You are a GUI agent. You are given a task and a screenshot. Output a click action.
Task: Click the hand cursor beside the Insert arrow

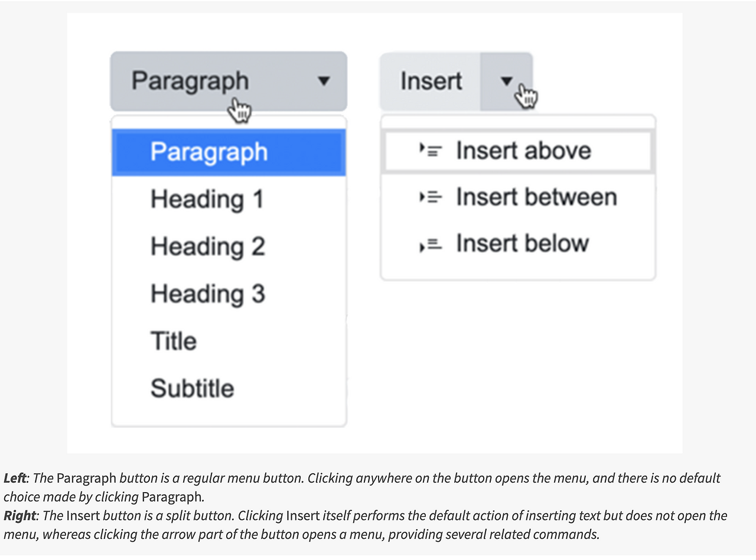click(526, 96)
